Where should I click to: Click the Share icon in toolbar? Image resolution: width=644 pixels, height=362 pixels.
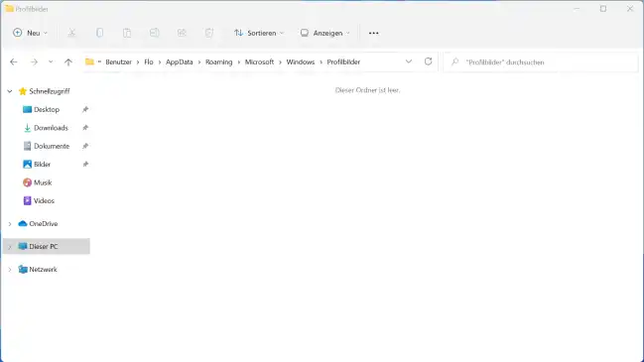coord(182,33)
